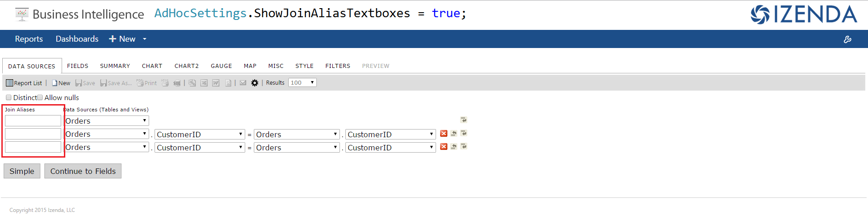
Task: Click the email report envelope icon
Action: click(x=243, y=83)
